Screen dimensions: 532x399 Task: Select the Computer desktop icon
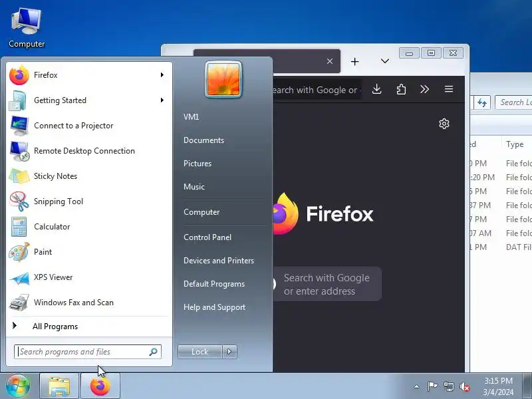pos(27,29)
